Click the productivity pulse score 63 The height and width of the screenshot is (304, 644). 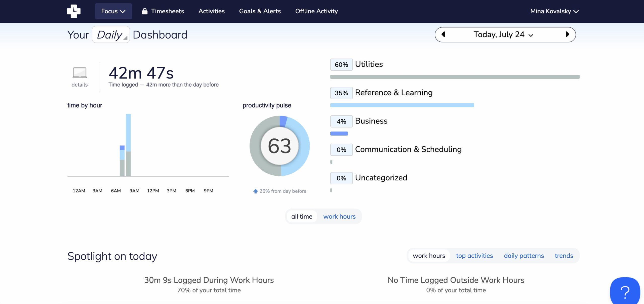[x=279, y=146]
